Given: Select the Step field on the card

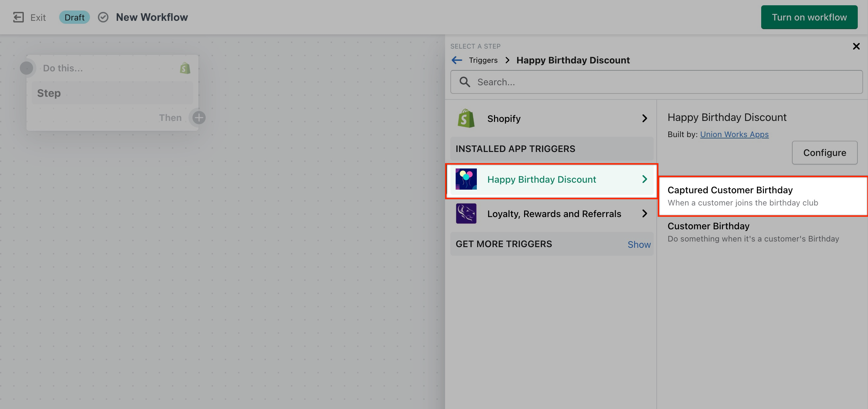Looking at the screenshot, I should 112,93.
